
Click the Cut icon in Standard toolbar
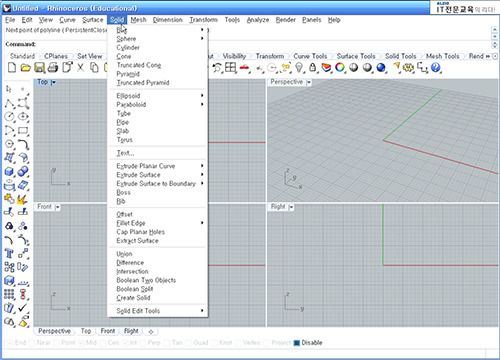(x=80, y=68)
